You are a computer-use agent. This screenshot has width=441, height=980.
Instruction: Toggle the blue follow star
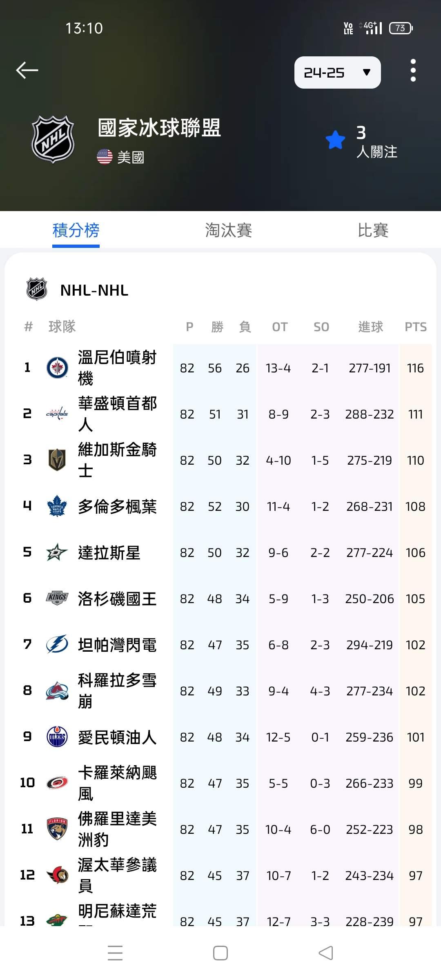[335, 140]
